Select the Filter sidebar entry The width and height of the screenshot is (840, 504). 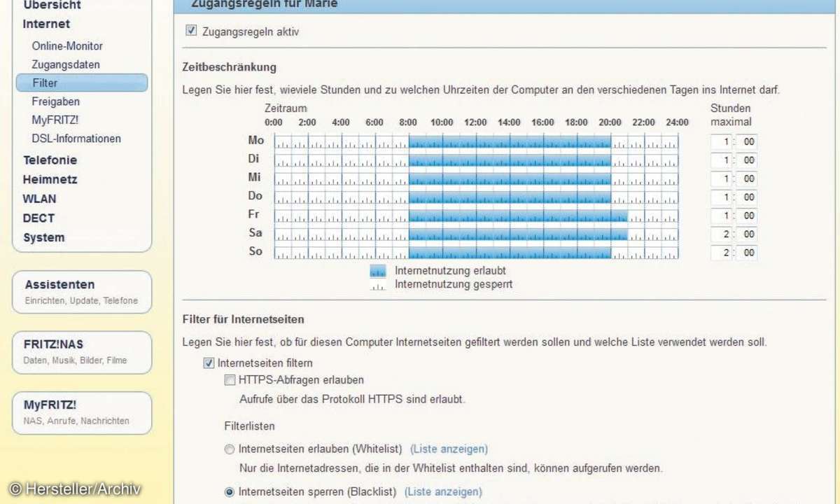click(82, 83)
